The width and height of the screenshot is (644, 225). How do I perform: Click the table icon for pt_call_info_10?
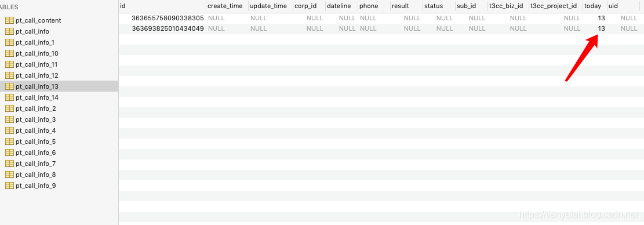click(9, 53)
